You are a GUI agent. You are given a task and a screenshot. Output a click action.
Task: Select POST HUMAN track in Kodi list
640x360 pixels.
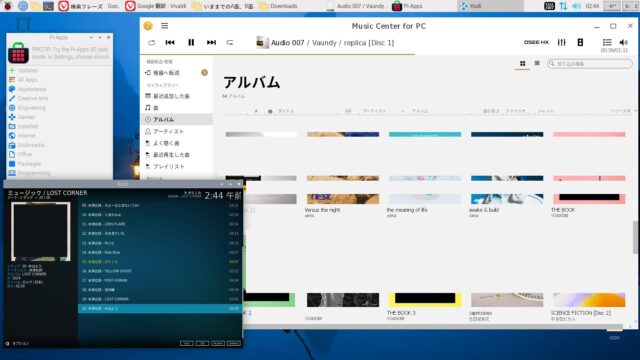[x=160, y=280]
